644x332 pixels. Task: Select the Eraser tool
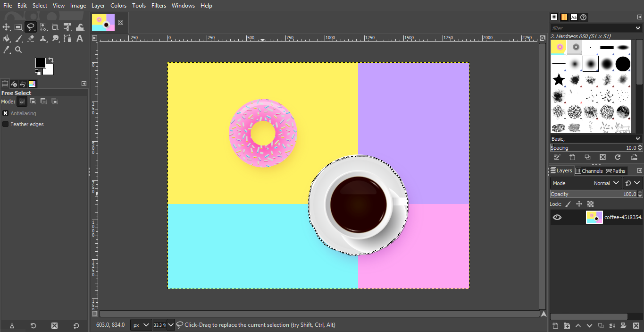31,38
